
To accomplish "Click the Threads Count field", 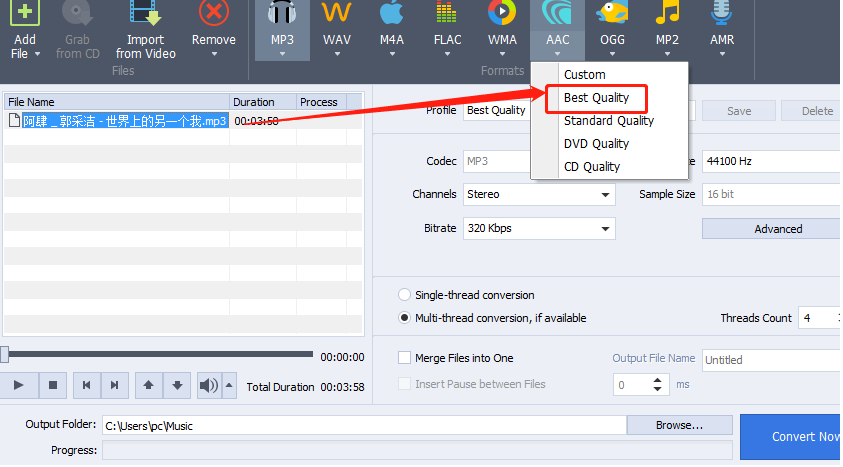I will click(x=819, y=318).
